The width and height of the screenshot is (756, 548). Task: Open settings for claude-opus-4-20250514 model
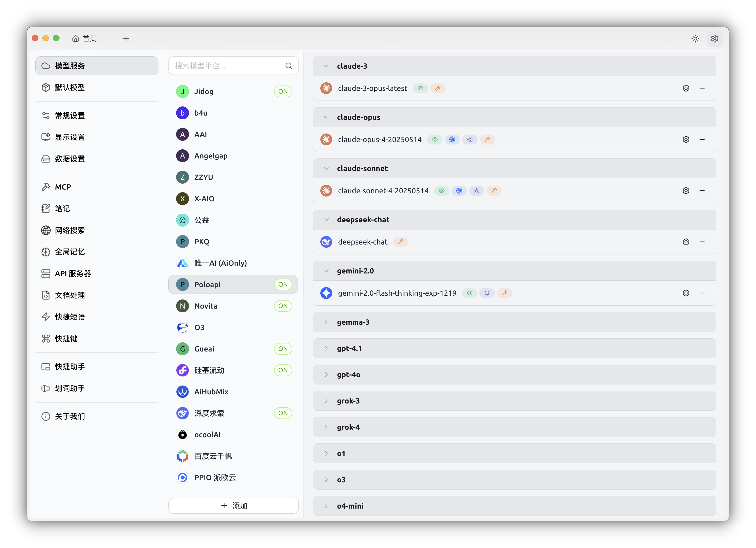[x=686, y=139]
